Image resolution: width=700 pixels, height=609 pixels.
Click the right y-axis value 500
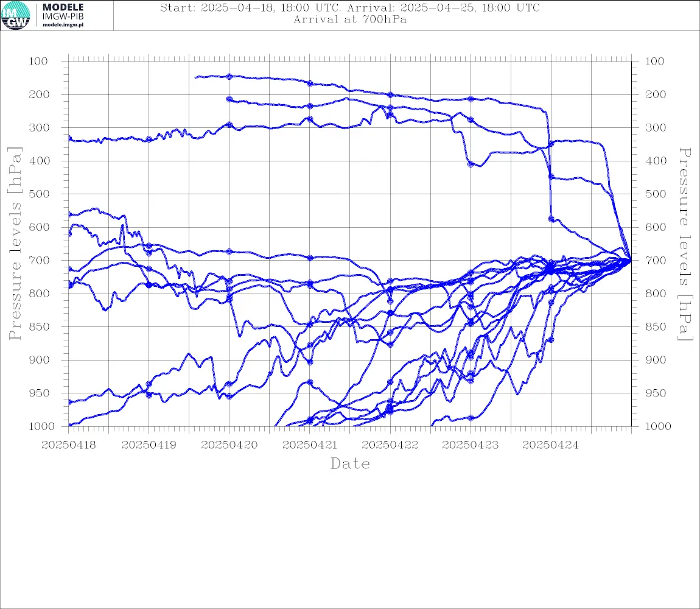655,194
